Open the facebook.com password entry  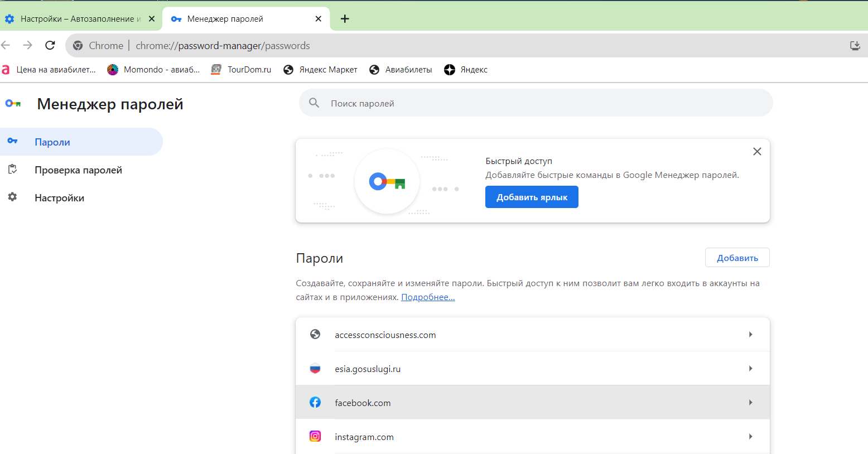[533, 403]
